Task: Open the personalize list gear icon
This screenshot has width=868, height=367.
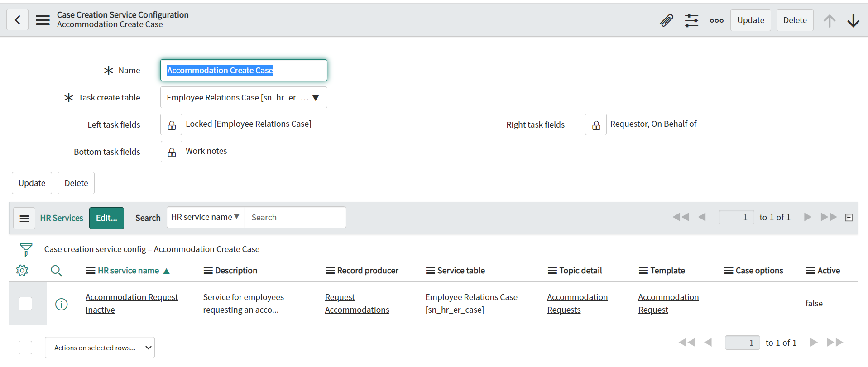Action: (x=22, y=271)
